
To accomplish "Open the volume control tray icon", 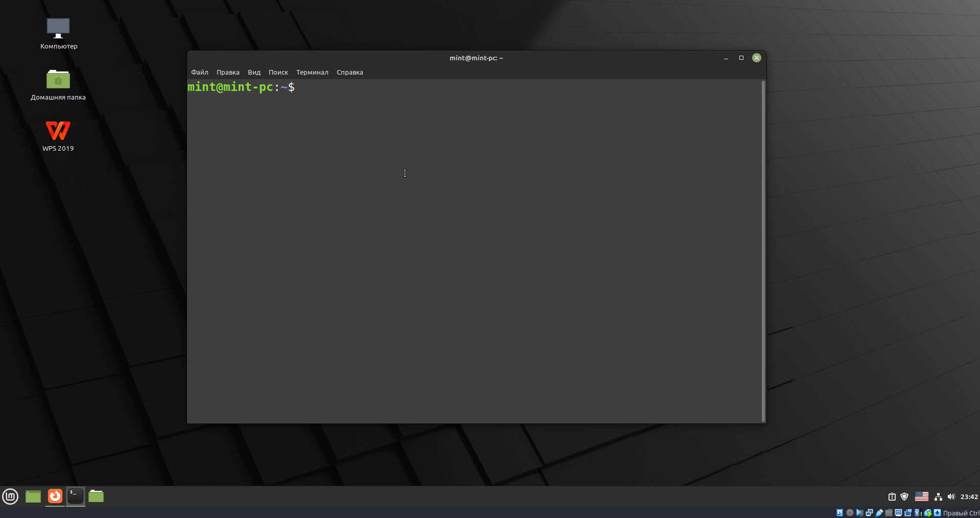I will point(951,496).
